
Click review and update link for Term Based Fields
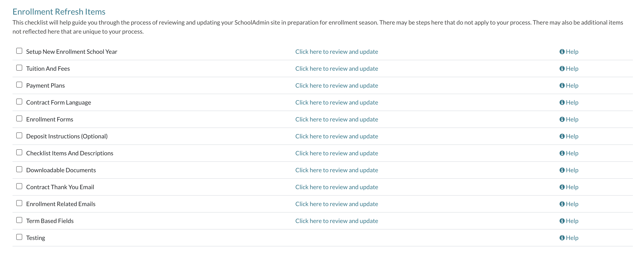pyautogui.click(x=337, y=221)
